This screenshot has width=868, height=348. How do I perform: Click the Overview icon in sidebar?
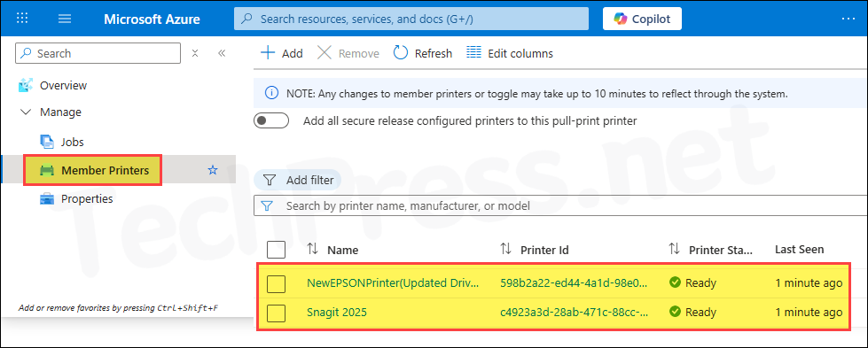(x=26, y=85)
